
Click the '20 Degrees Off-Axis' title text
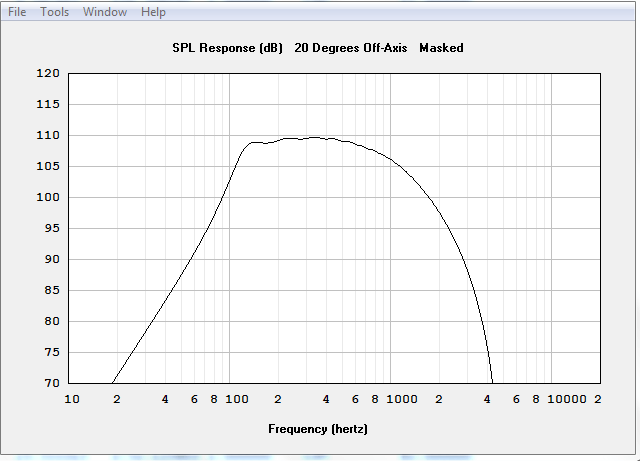click(351, 48)
